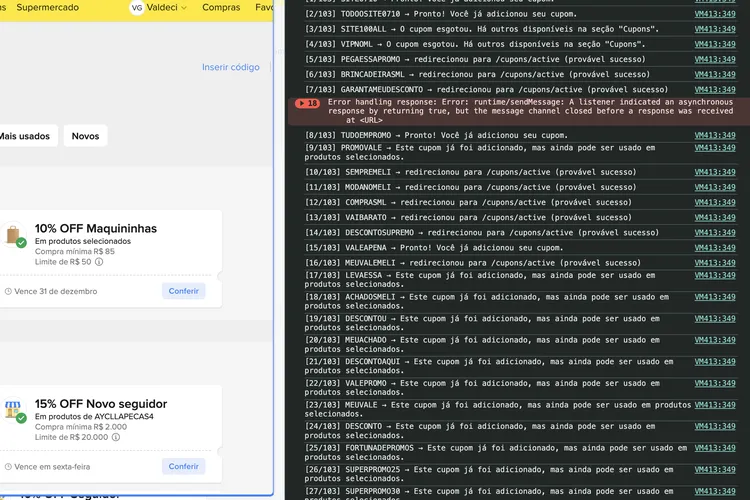Viewport: 750px width, 500px height.
Task: Click the VG avatar icon in the header
Action: pos(137,8)
